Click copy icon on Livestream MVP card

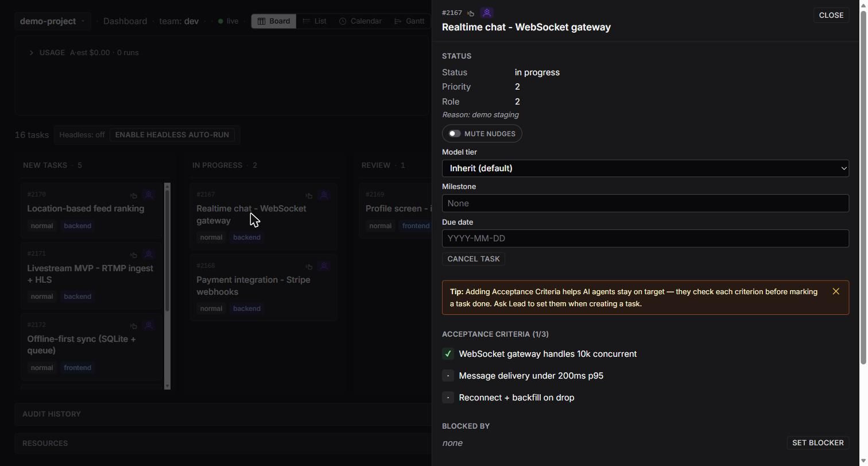[133, 255]
